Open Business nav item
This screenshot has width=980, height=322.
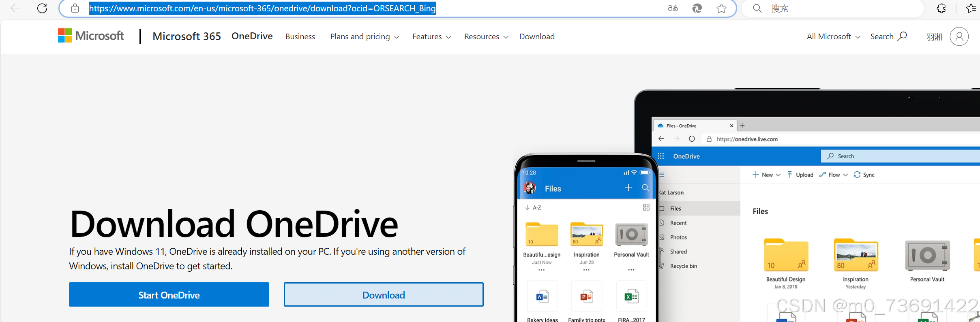(300, 36)
